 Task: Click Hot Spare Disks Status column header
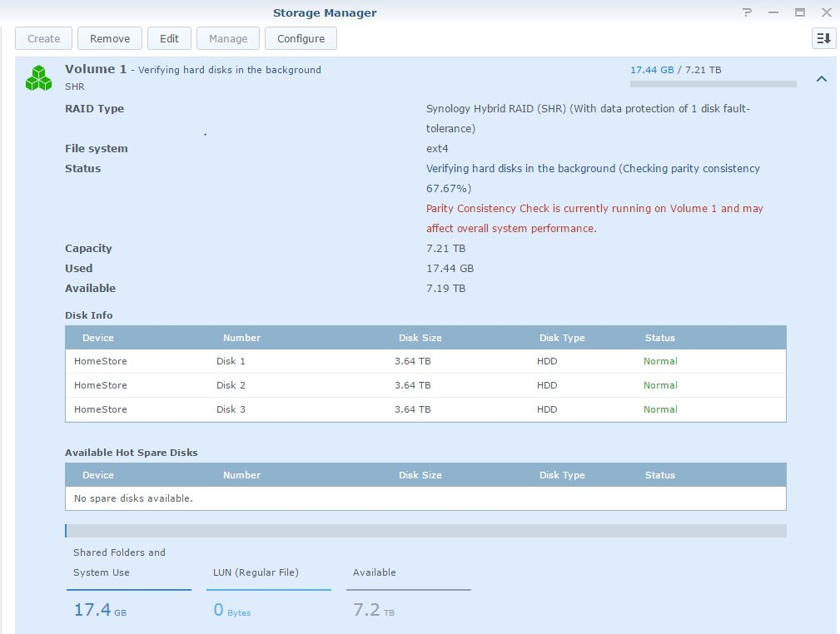[660, 475]
